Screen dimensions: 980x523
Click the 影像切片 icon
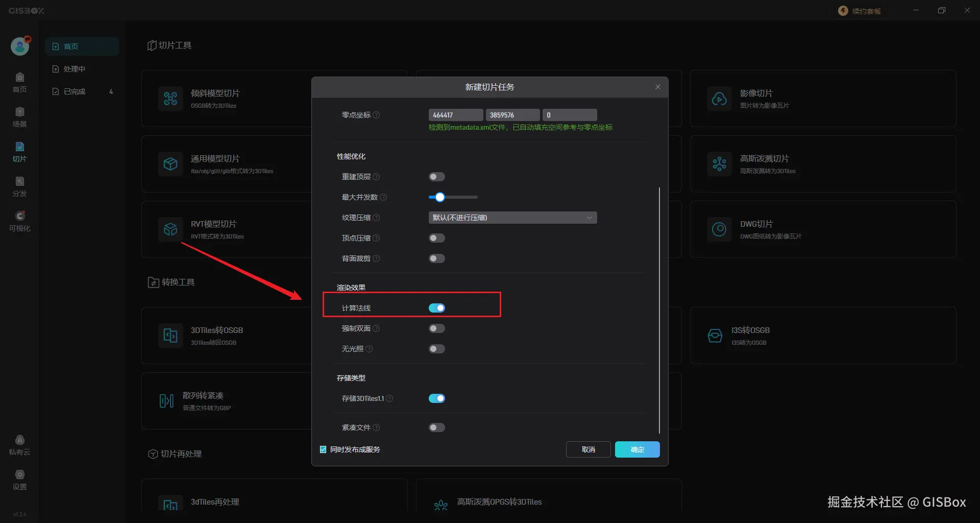click(719, 98)
